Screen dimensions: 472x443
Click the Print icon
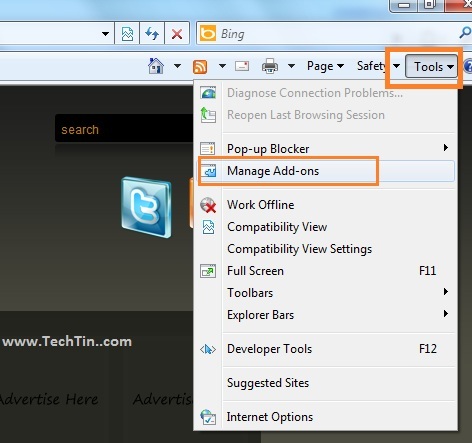(270, 66)
